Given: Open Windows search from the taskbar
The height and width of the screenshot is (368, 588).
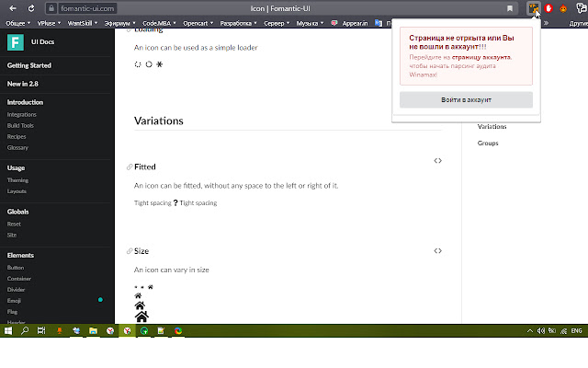Looking at the screenshot, I should [25, 331].
